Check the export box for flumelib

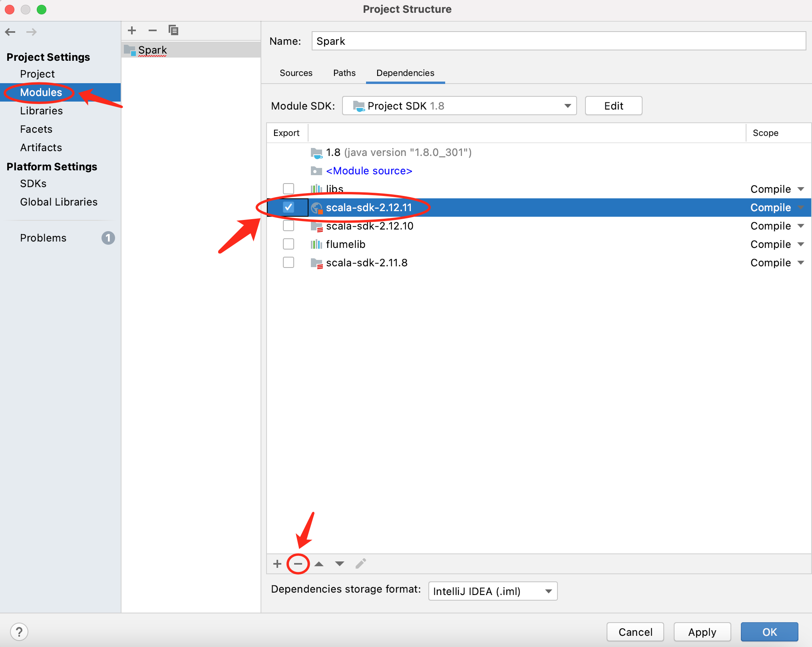(x=289, y=244)
